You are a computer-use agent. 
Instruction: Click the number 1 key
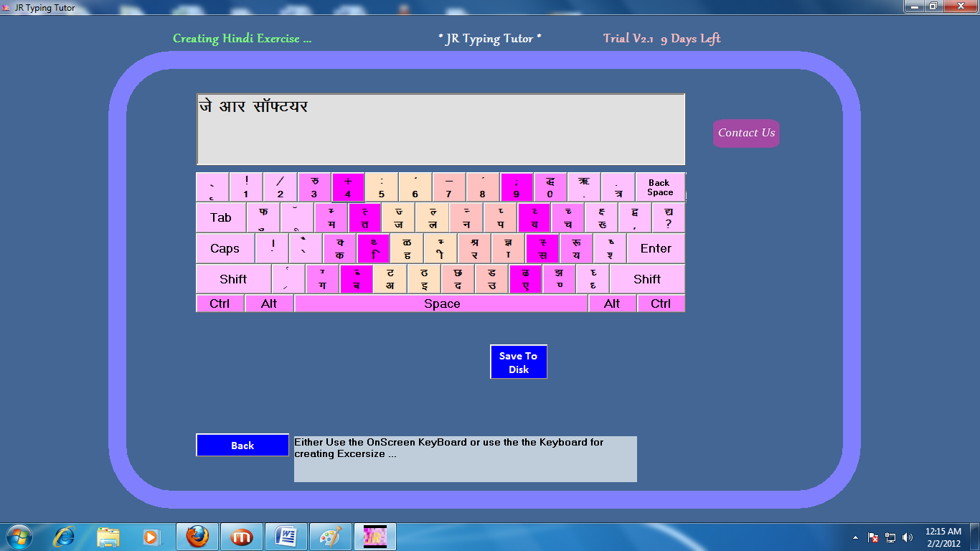[246, 187]
